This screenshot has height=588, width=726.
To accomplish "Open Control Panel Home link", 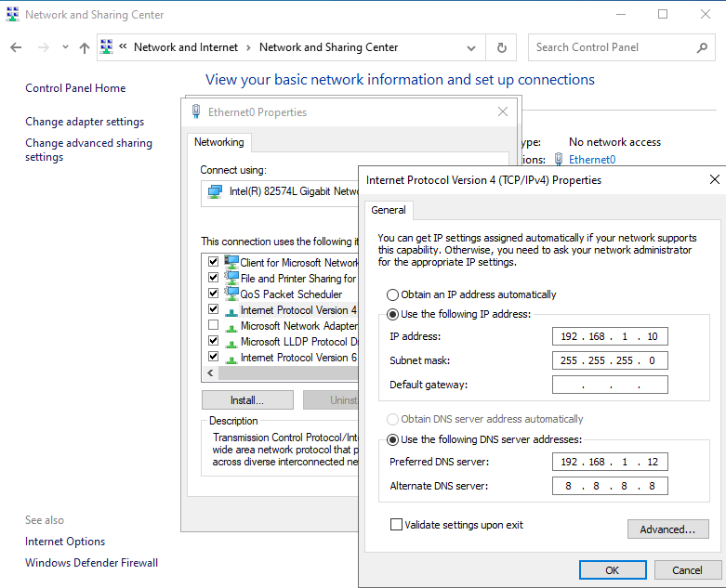I will pyautogui.click(x=75, y=88).
